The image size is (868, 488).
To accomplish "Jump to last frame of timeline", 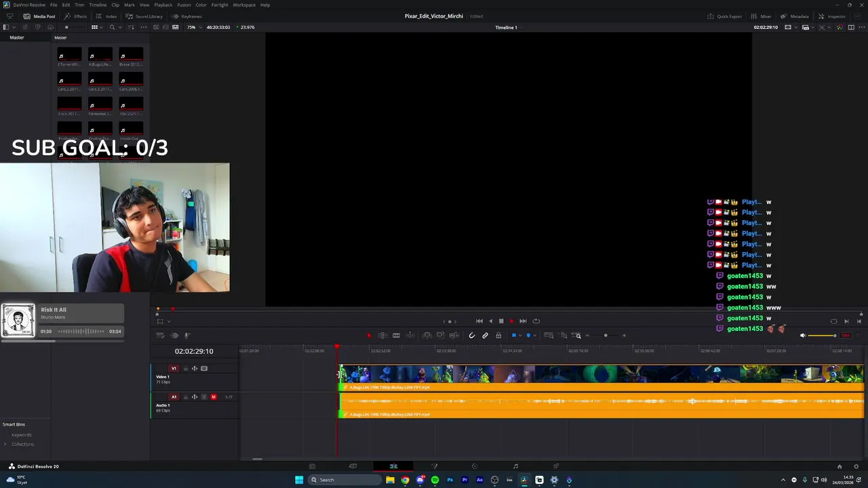I will tap(523, 321).
